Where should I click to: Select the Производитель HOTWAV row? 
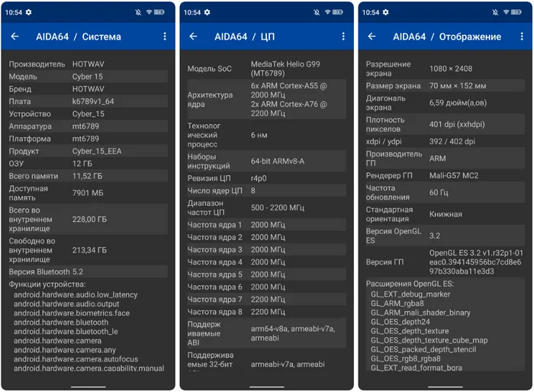tap(88, 64)
